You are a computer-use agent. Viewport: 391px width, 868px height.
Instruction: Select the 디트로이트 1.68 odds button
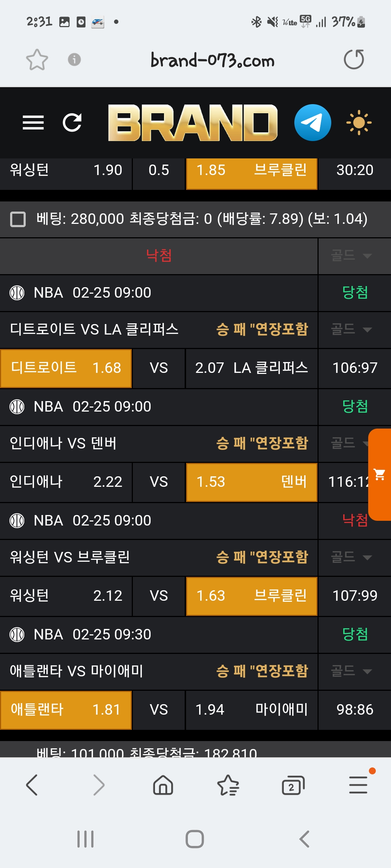[x=66, y=368]
